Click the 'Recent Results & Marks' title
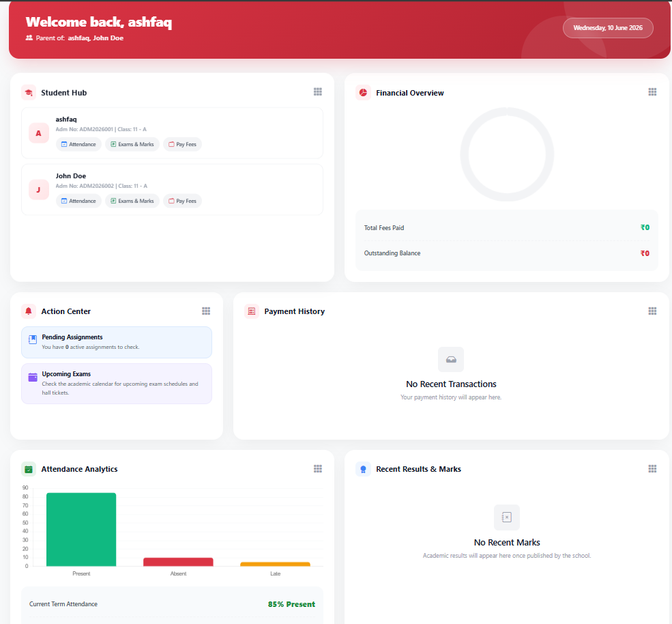The image size is (672, 624). pos(418,469)
